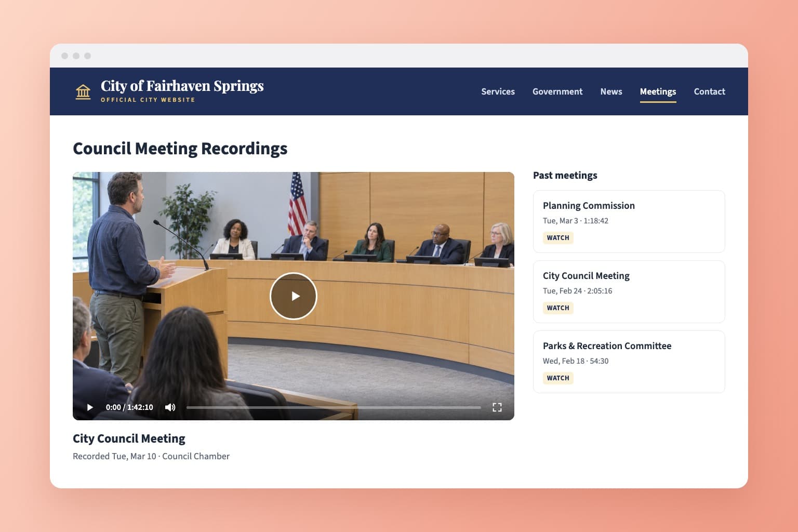This screenshot has height=532, width=798.
Task: Click City Council Meeting title below the video
Action: tap(129, 439)
